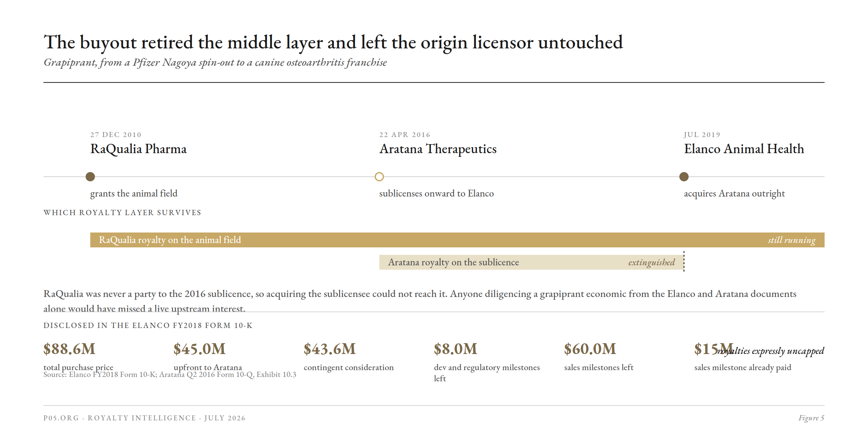
Task: Click the Elanco Animal Health timeline dot
Action: click(684, 177)
